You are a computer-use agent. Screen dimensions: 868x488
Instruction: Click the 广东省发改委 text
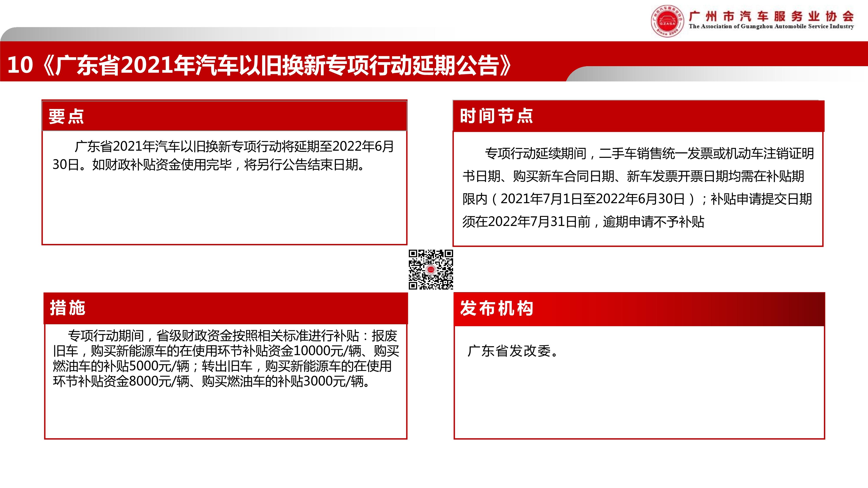(513, 351)
